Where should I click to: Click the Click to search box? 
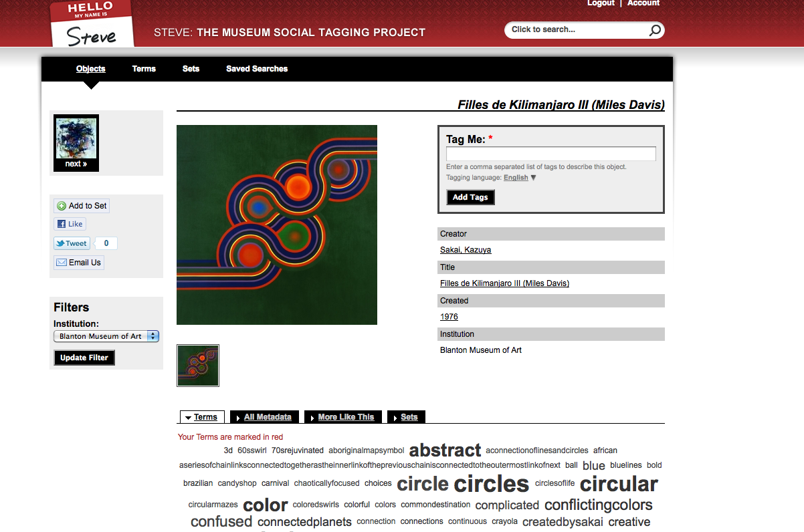point(577,29)
